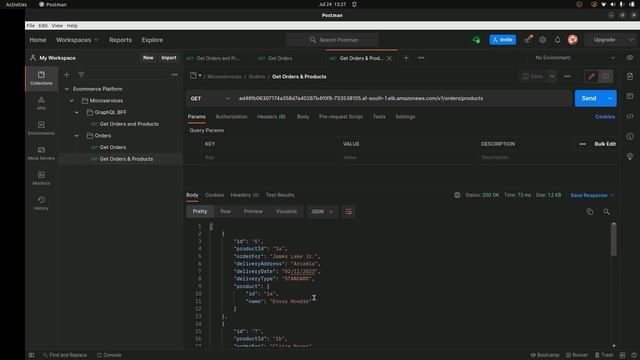The width and height of the screenshot is (640, 360).
Task: Collapse the Orders folder
Action: click(x=77, y=136)
